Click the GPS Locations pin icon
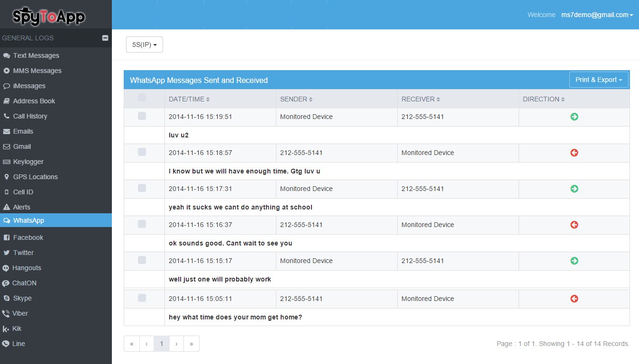The width and height of the screenshot is (639, 364). point(7,177)
